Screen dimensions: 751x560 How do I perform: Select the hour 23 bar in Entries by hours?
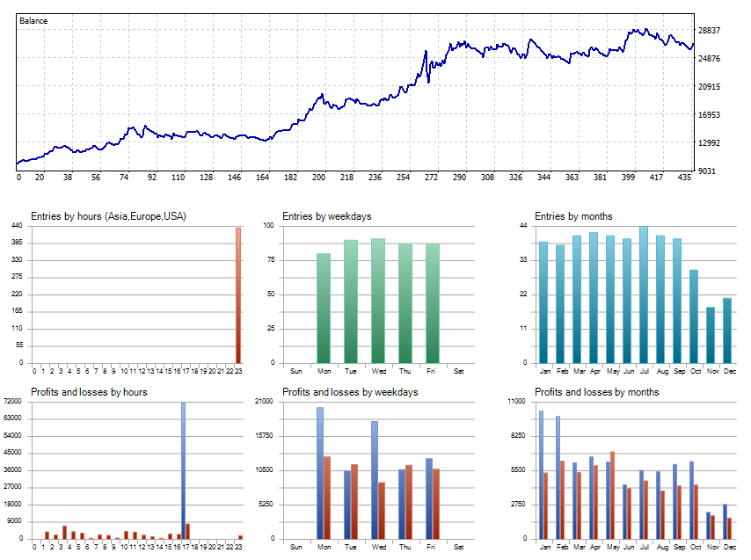pyautogui.click(x=238, y=295)
